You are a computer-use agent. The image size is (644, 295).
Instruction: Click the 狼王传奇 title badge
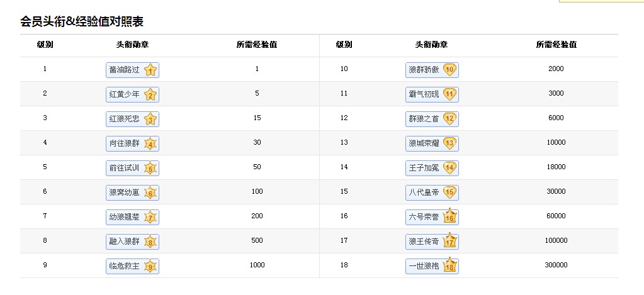[432, 242]
